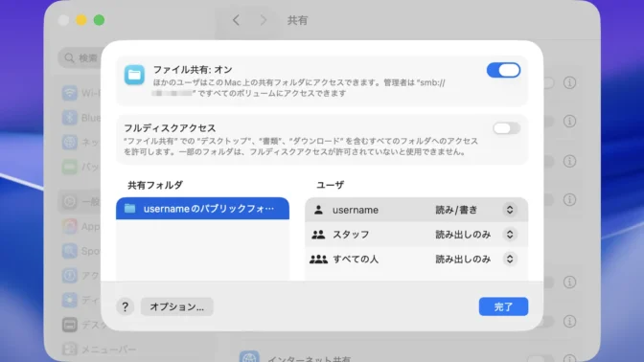The width and height of the screenshot is (644, 362).
Task: Go forward with the right chevron in toolbar
Action: tap(264, 20)
